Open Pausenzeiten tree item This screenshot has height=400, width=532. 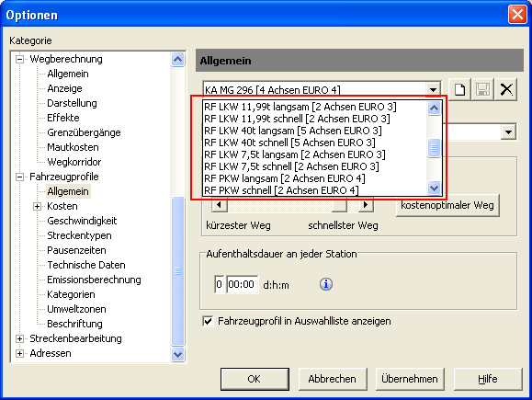(76, 250)
